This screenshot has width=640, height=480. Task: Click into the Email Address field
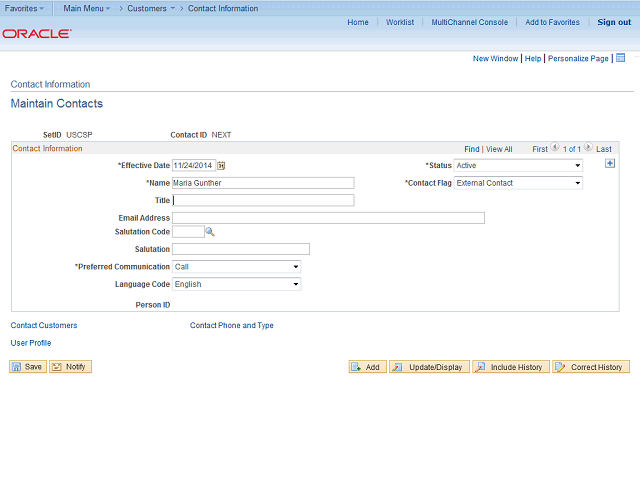tap(328, 218)
